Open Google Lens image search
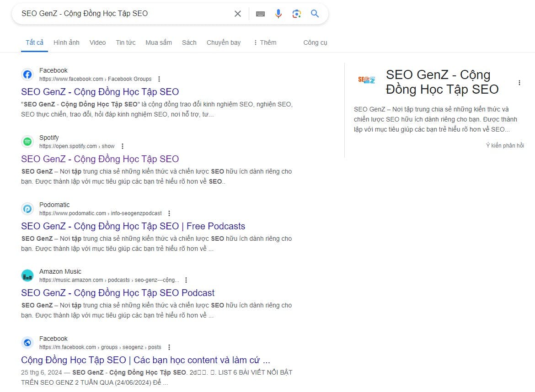Screen dimensions: 535x392 (x=297, y=14)
